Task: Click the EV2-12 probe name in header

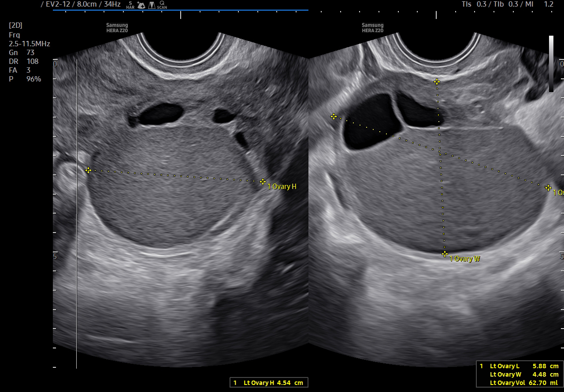Action: point(59,4)
